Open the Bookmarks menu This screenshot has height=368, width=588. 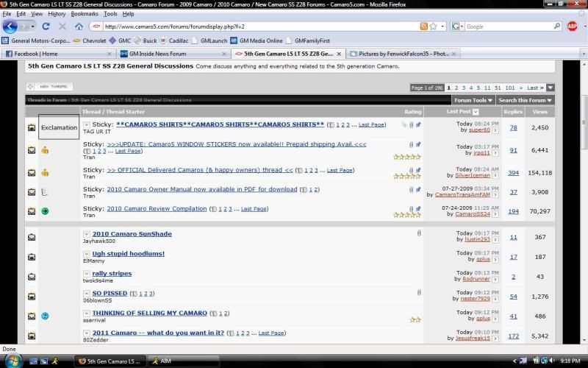click(85, 14)
